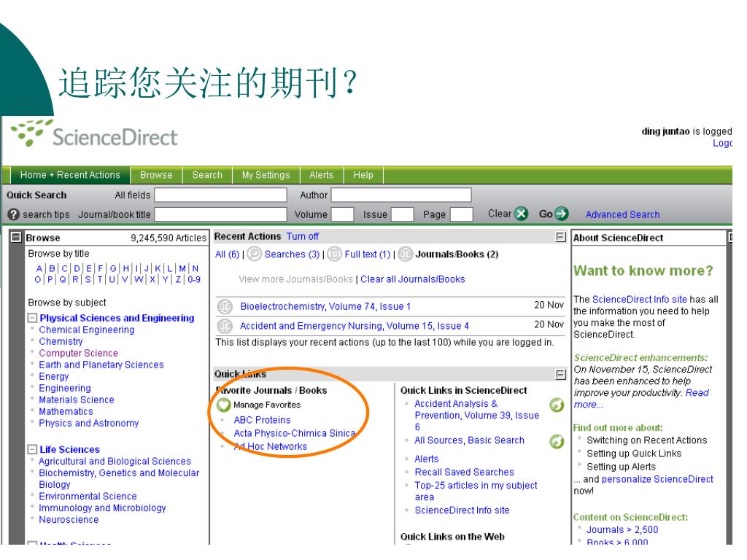
Task: Collapse the Quick Links panel
Action: click(561, 374)
